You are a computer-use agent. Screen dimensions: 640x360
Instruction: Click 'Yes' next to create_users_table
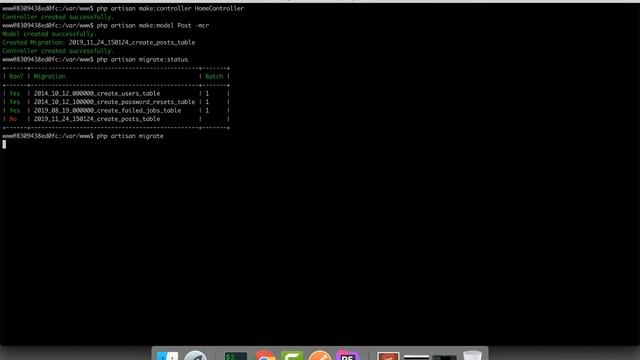pos(15,93)
